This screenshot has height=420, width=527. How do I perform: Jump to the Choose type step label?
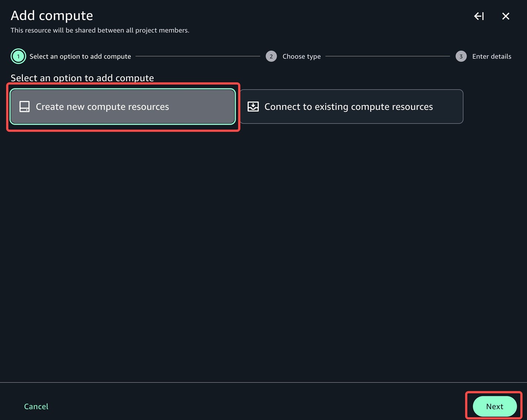301,57
